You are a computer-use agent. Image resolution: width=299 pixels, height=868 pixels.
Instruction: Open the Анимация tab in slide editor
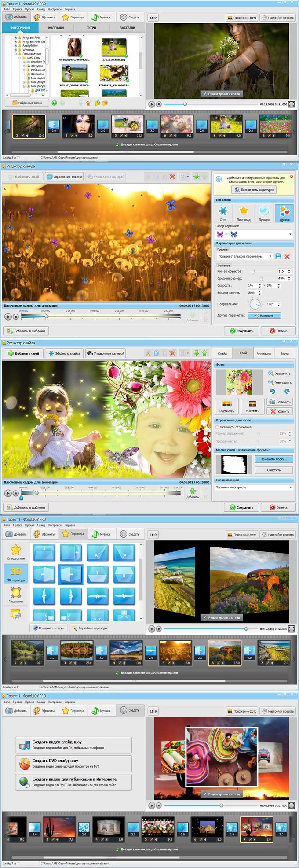click(x=263, y=353)
